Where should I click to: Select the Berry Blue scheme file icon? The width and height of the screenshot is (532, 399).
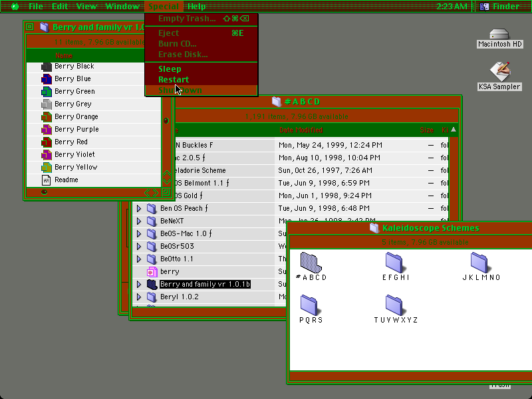pyautogui.click(x=46, y=79)
